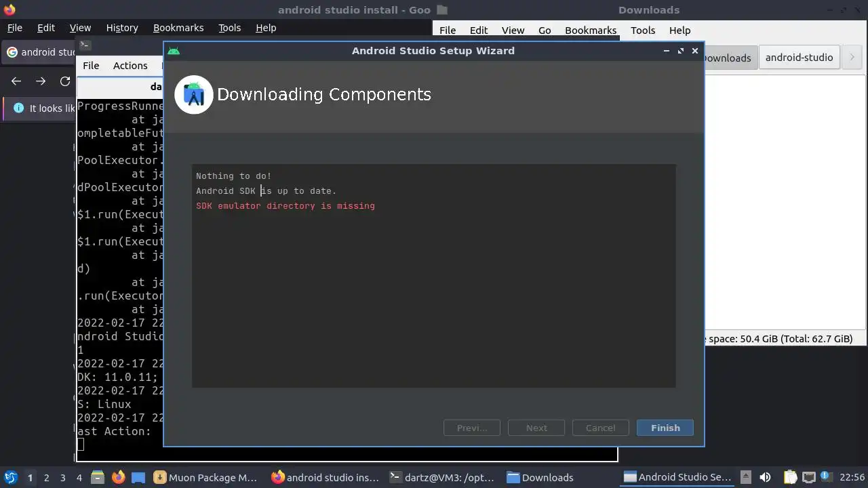Click the terminal icon in terminal title bar
Screen dimensions: 868x488
pos(85,45)
